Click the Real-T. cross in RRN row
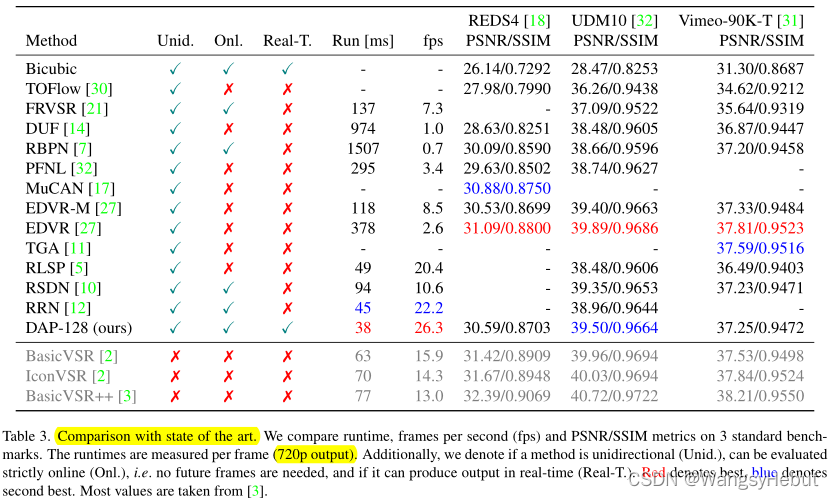This screenshot has height=499, width=834. pyautogui.click(x=287, y=308)
